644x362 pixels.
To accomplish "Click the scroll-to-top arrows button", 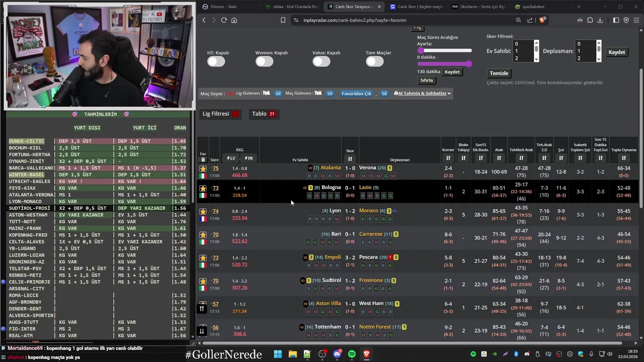I will 202,308.
